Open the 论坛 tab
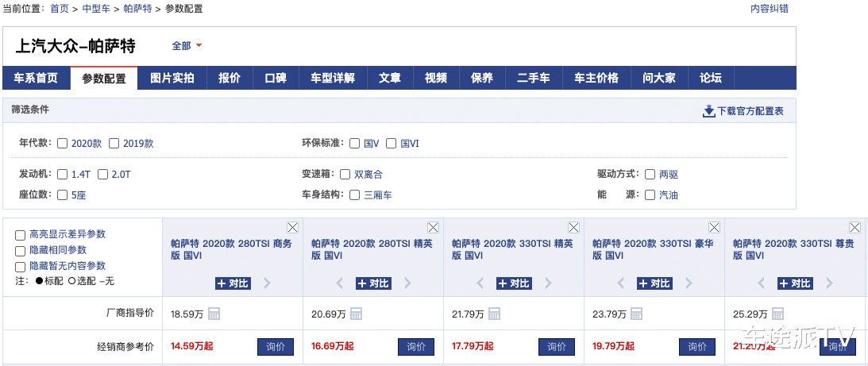Image resolution: width=868 pixels, height=366 pixels. click(x=711, y=78)
